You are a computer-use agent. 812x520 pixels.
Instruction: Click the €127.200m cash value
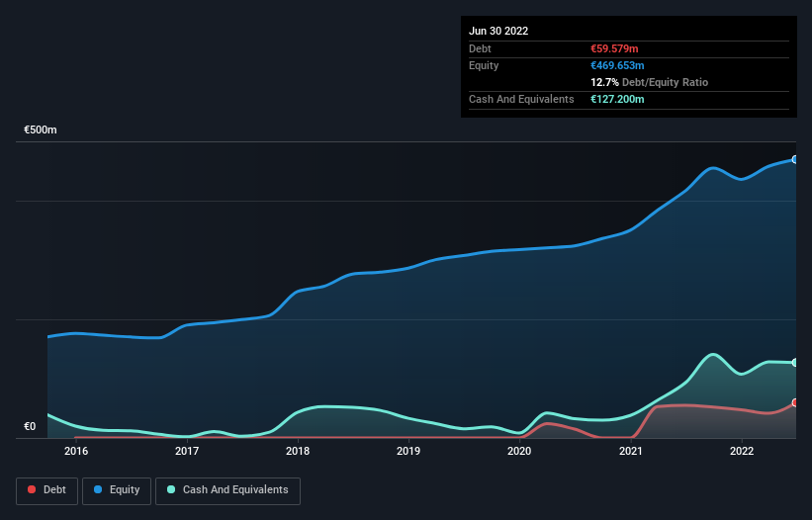pyautogui.click(x=617, y=99)
